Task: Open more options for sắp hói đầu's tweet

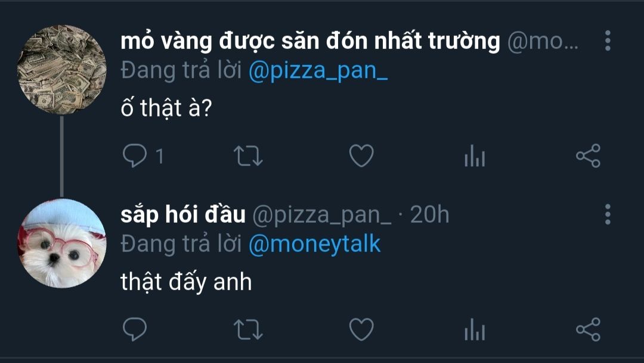Action: [x=607, y=214]
